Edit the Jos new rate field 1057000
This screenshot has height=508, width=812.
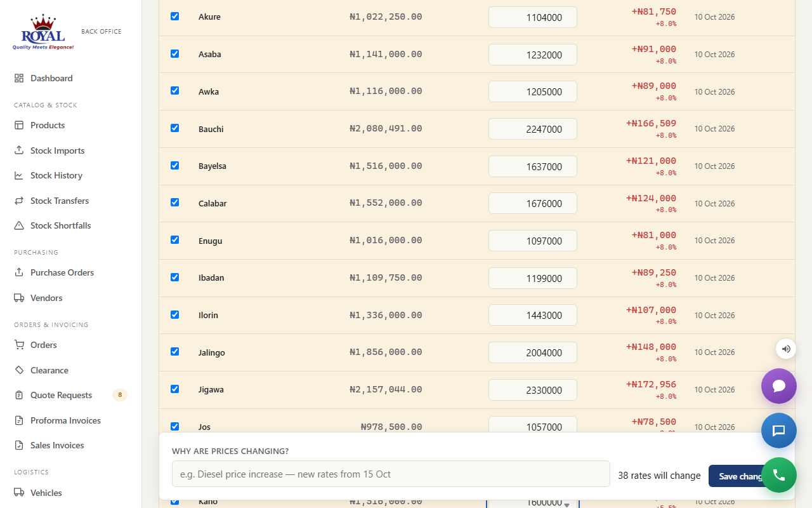533,425
